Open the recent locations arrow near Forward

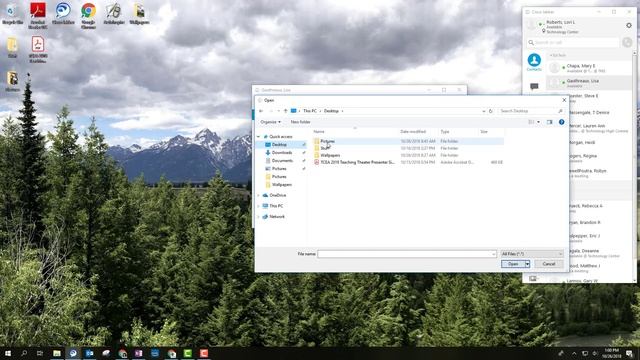[x=278, y=111]
